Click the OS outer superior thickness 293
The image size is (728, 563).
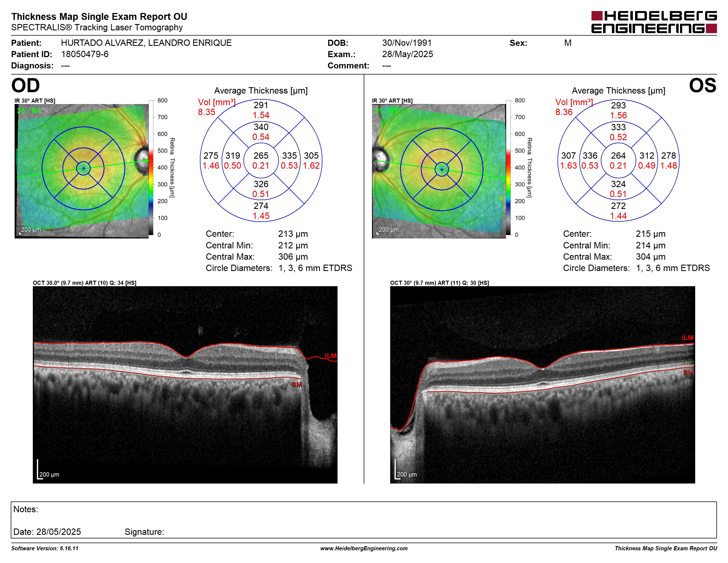[x=618, y=105]
